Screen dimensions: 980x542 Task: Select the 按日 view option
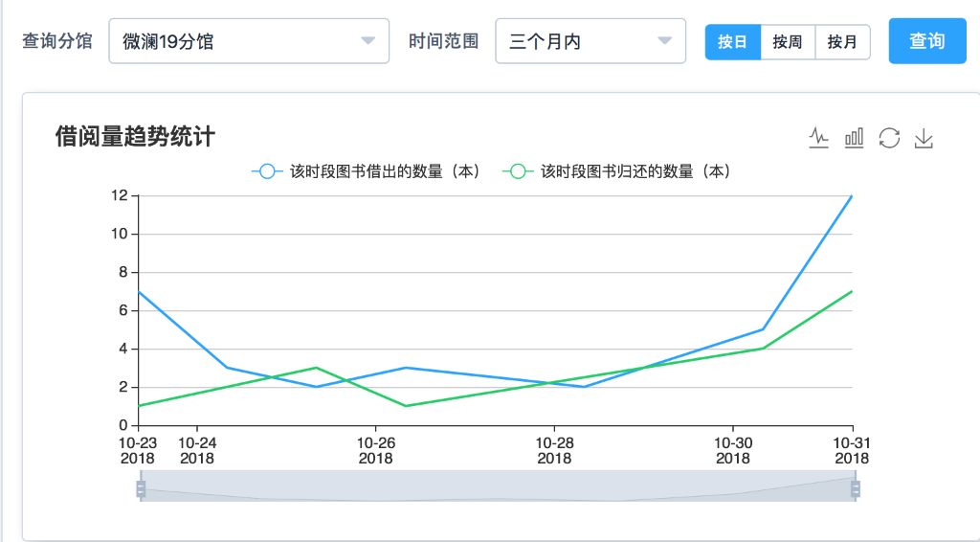point(732,42)
